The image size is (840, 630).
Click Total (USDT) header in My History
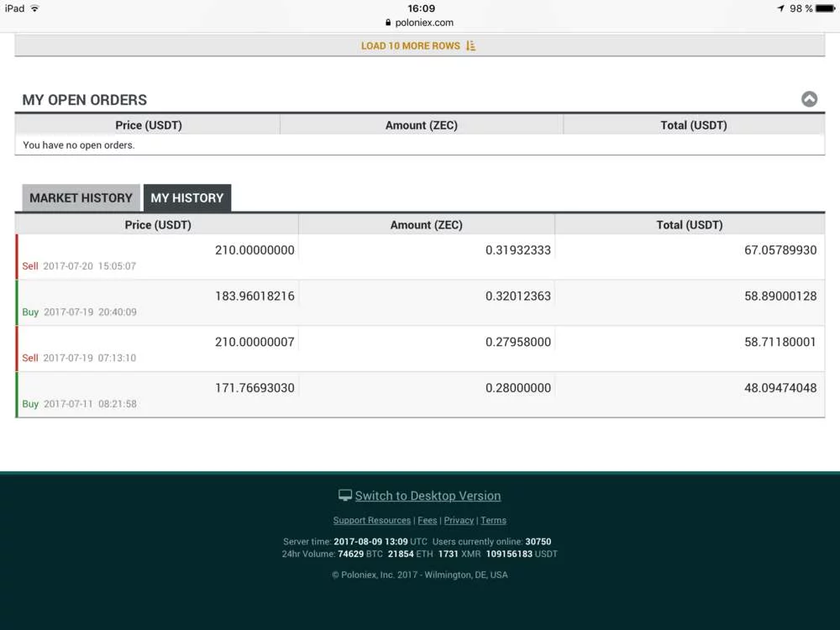pos(690,224)
